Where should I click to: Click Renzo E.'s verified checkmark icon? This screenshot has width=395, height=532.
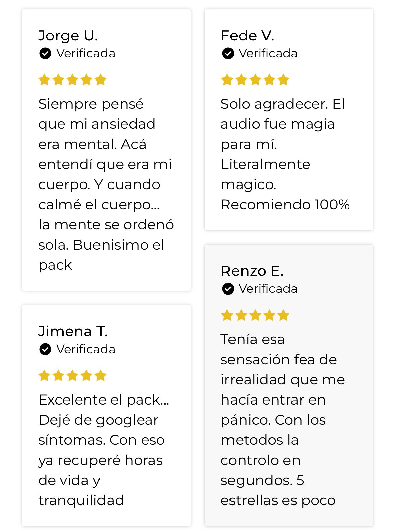[x=228, y=289]
